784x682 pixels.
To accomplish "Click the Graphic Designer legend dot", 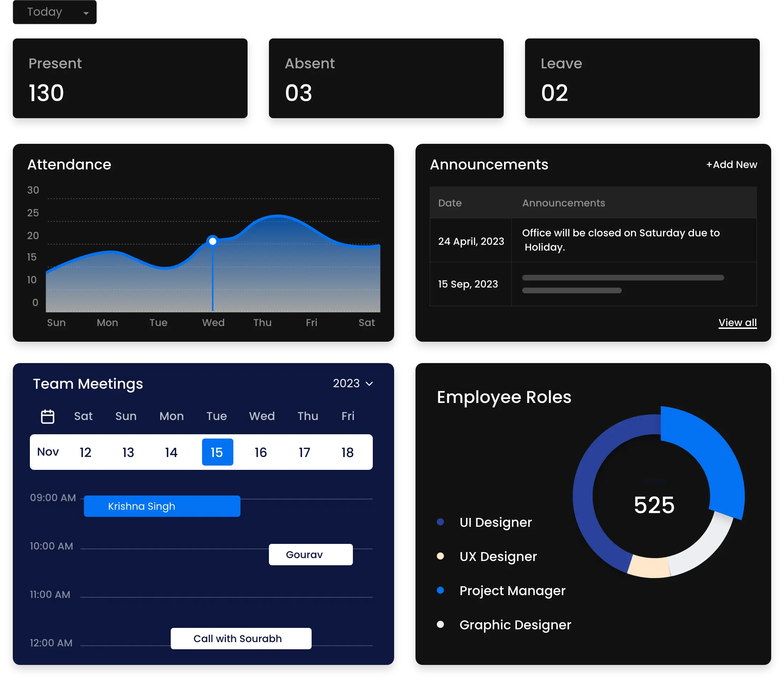I will 440,624.
